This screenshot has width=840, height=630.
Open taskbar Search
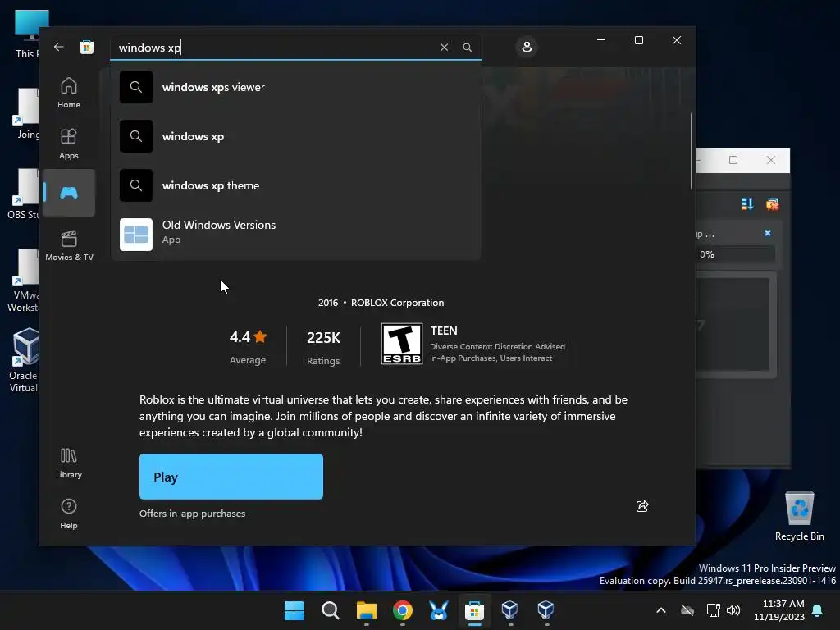click(330, 610)
